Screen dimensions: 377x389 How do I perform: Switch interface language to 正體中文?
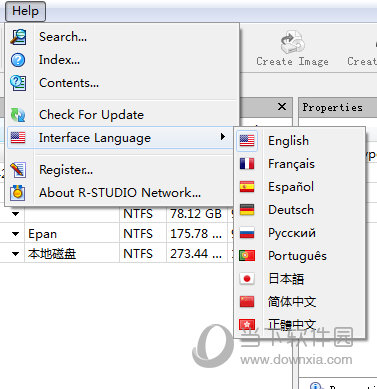click(x=300, y=324)
